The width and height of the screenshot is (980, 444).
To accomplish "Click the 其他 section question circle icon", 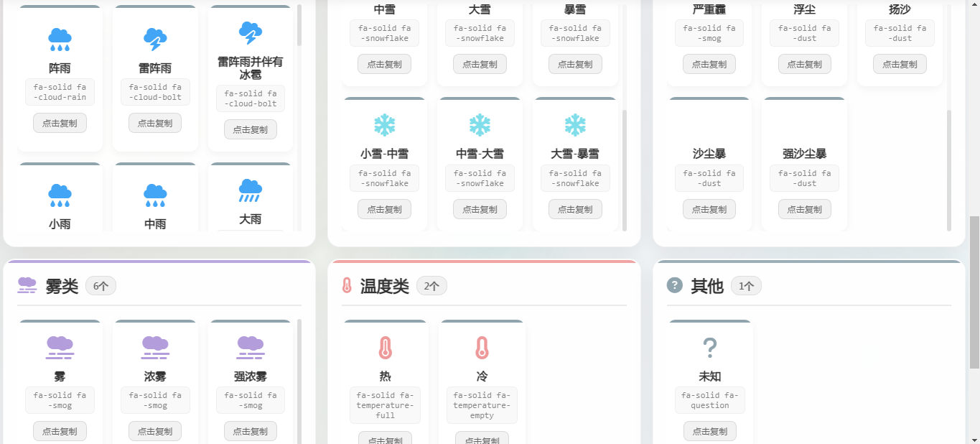I will click(x=674, y=285).
